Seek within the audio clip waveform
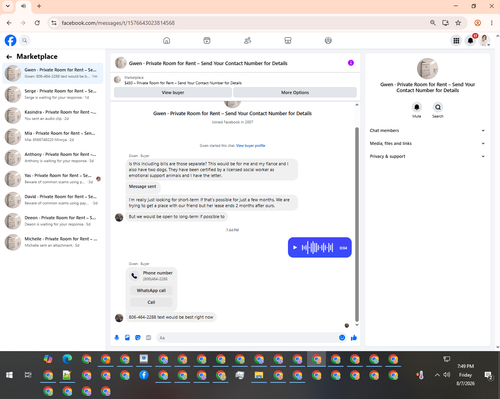The image size is (500, 399). (x=317, y=248)
